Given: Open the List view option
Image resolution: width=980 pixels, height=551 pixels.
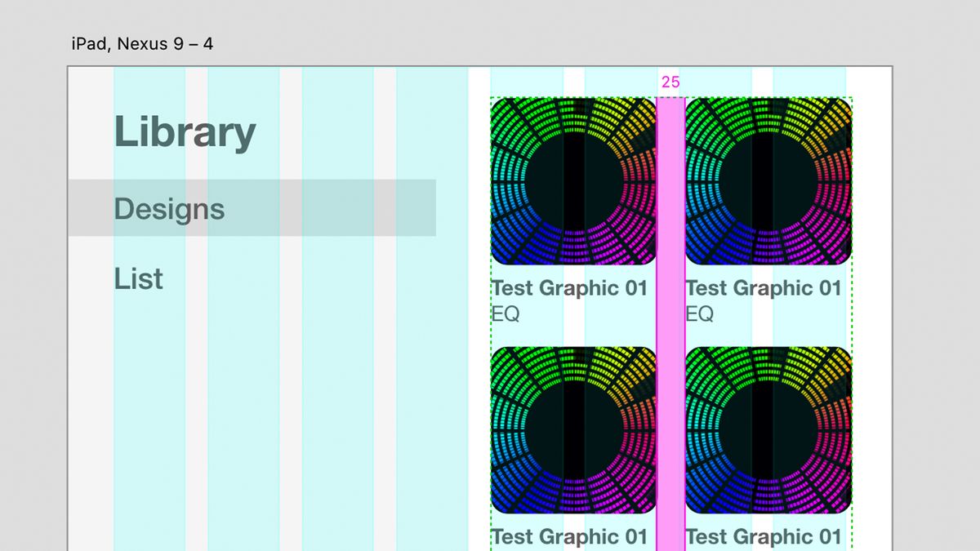Looking at the screenshot, I should point(138,279).
